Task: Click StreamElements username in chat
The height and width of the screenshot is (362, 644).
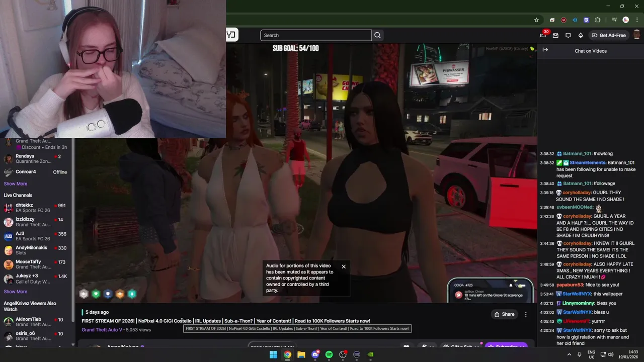Action: 587,163
